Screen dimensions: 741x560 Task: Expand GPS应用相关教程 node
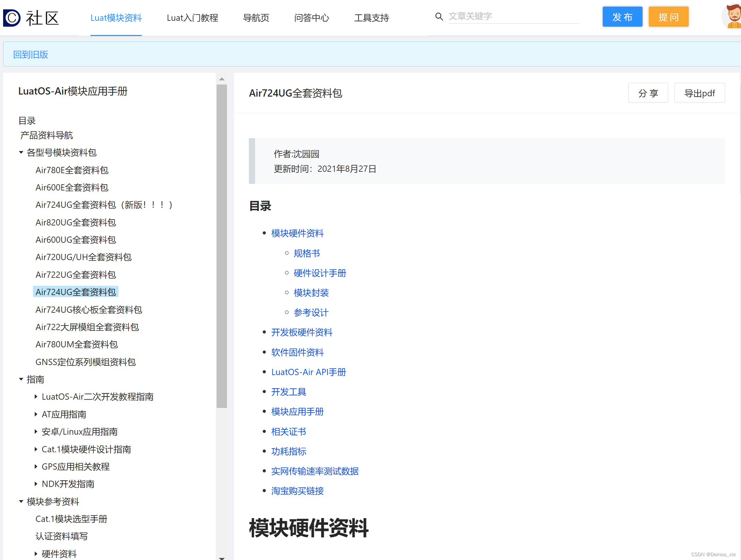point(36,466)
